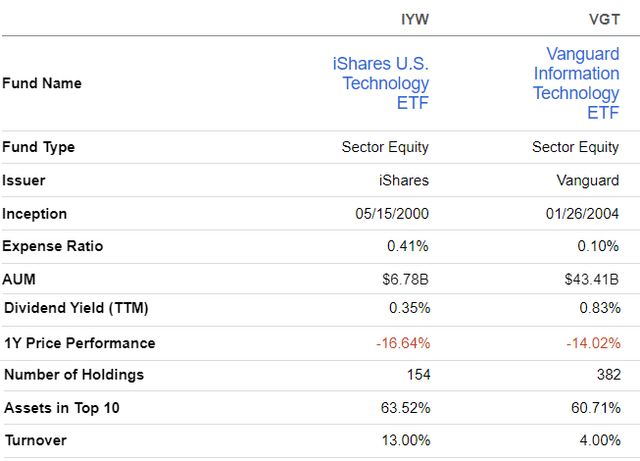Select the Fund Type row label

[x=39, y=147]
